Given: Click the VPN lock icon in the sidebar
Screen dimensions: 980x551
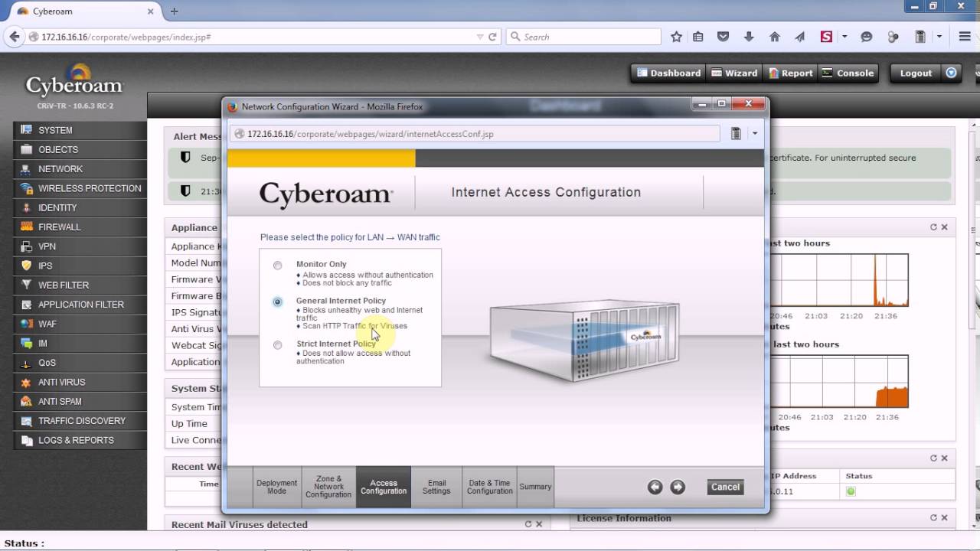Looking at the screenshot, I should [x=27, y=246].
